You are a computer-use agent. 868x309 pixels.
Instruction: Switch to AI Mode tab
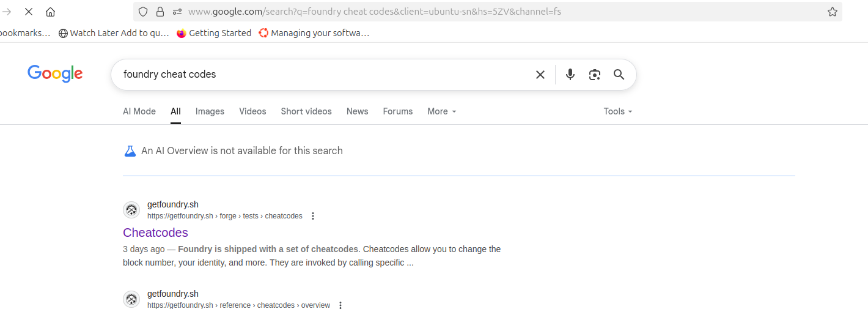139,111
